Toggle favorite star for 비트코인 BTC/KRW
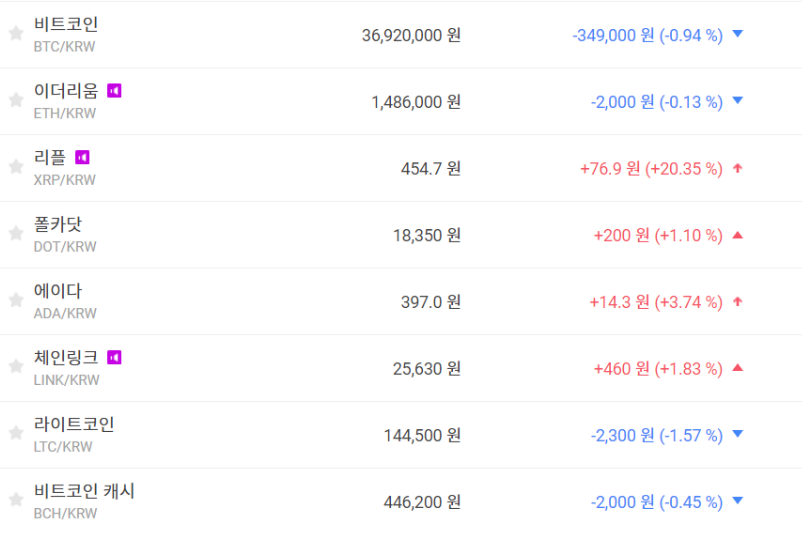The width and height of the screenshot is (802, 534). 15,34
